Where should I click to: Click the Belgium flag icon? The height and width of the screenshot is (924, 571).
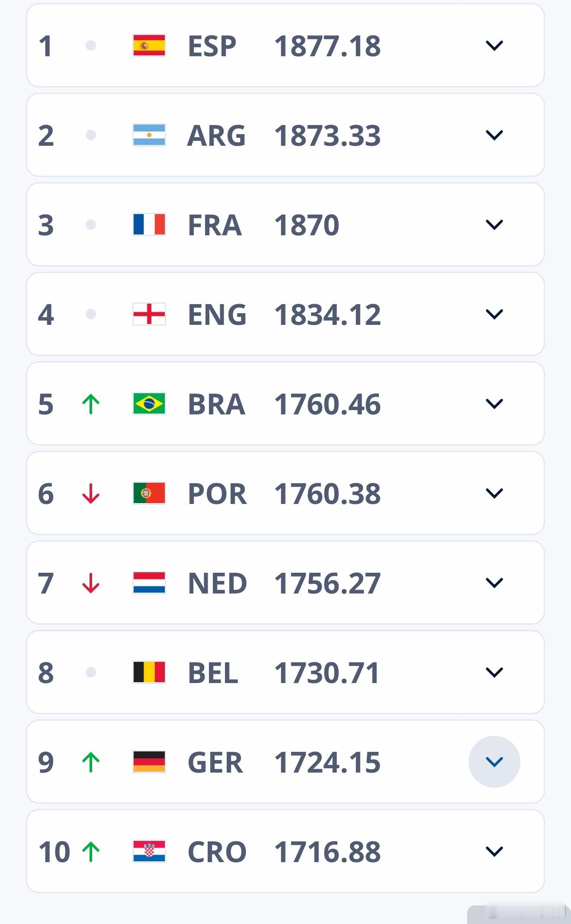(149, 672)
